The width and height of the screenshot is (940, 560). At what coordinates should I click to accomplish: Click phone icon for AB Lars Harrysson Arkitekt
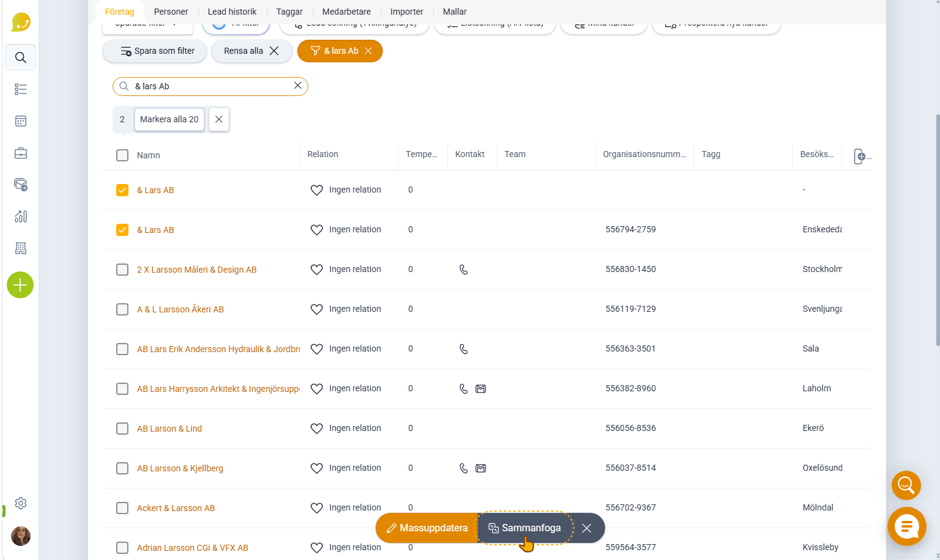click(464, 389)
